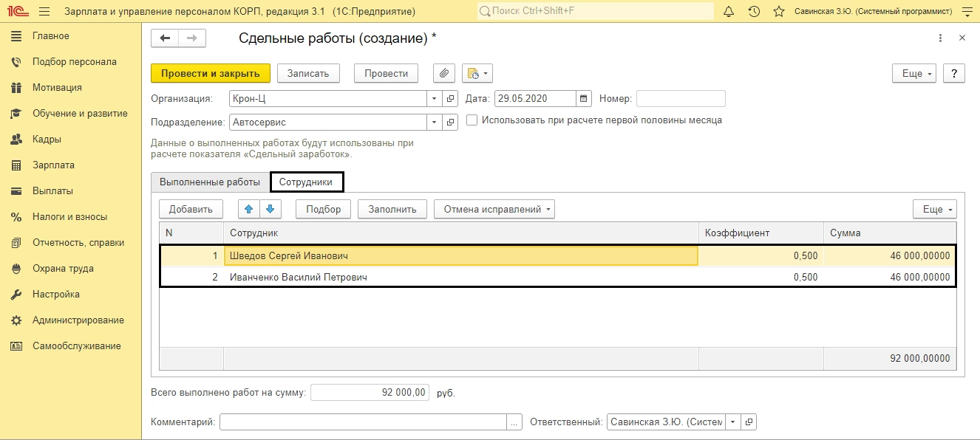The image size is (980, 440).
Task: Open Главное section in sidebar
Action: pos(51,36)
